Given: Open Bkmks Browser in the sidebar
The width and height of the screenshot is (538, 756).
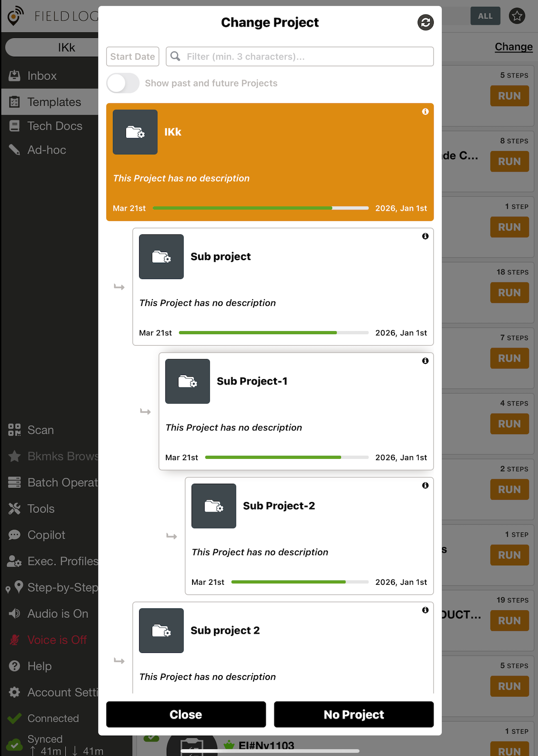Looking at the screenshot, I should (x=49, y=456).
